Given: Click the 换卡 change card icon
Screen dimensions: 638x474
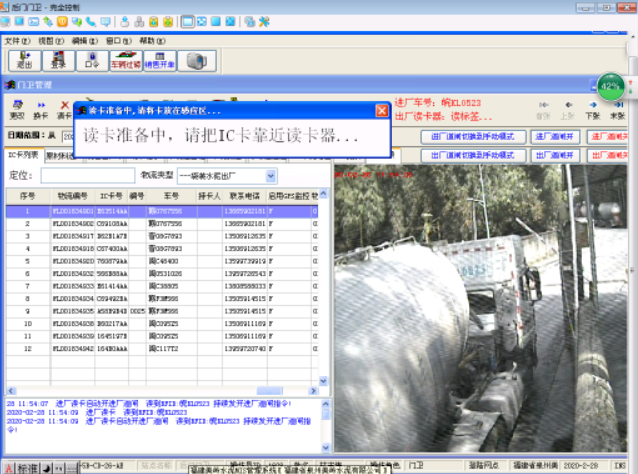Looking at the screenshot, I should pos(41,108).
